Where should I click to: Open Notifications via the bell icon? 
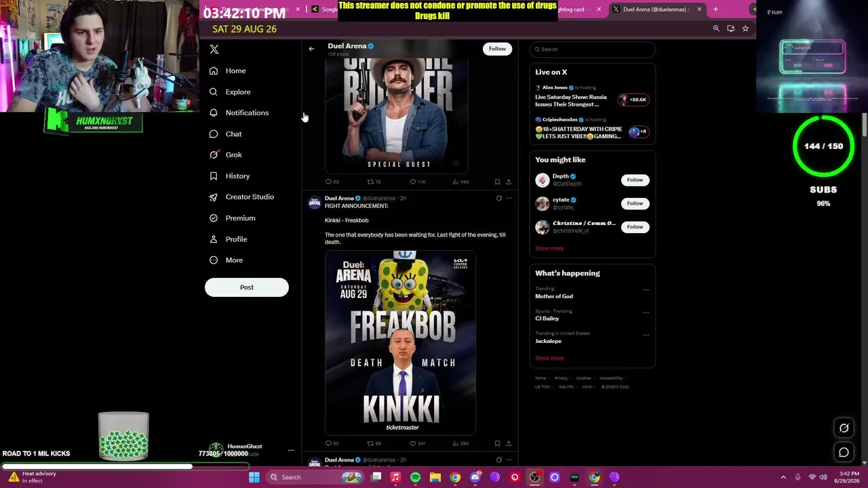click(x=214, y=113)
